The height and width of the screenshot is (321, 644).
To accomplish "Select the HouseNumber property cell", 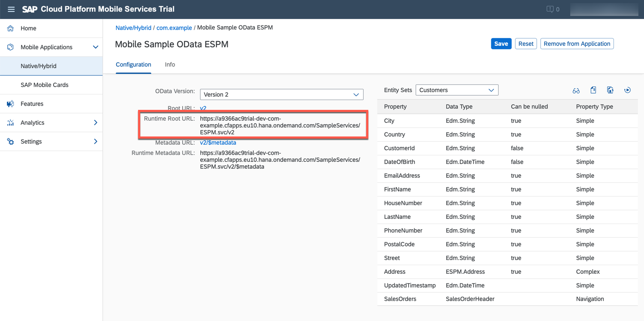I will (x=403, y=203).
